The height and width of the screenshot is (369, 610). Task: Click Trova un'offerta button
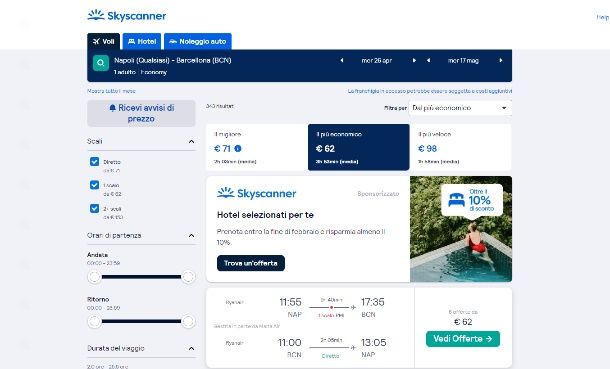(x=251, y=263)
